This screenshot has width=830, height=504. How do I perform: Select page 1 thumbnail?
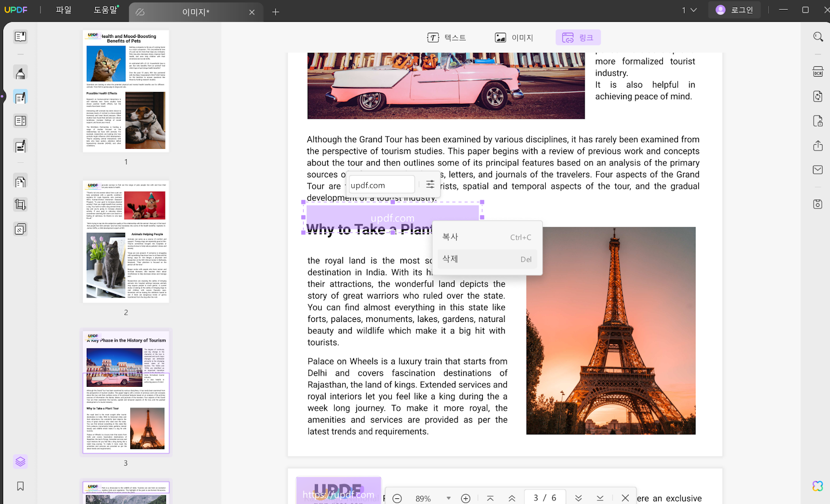click(x=126, y=91)
